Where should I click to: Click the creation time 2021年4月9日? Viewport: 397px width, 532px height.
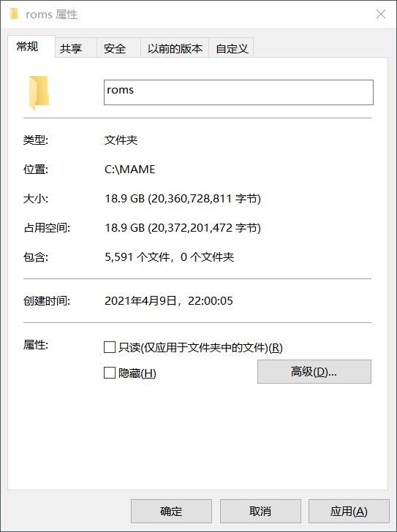140,300
